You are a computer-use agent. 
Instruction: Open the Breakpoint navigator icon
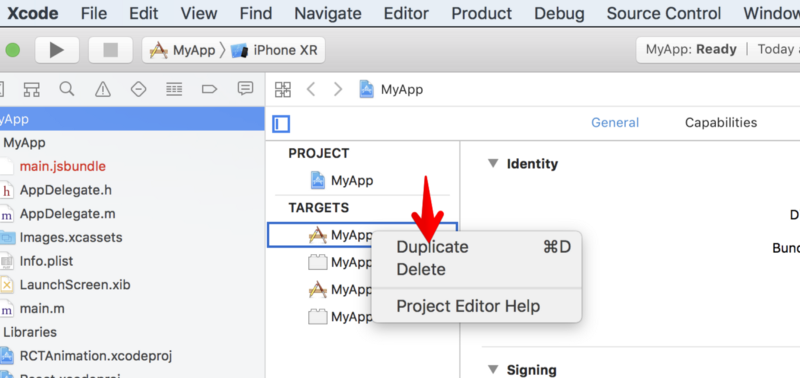click(210, 89)
